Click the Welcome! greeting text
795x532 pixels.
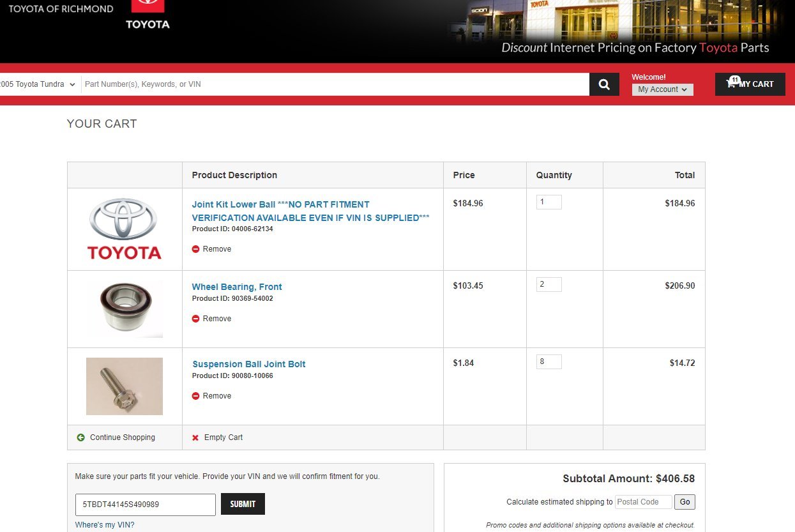649,77
